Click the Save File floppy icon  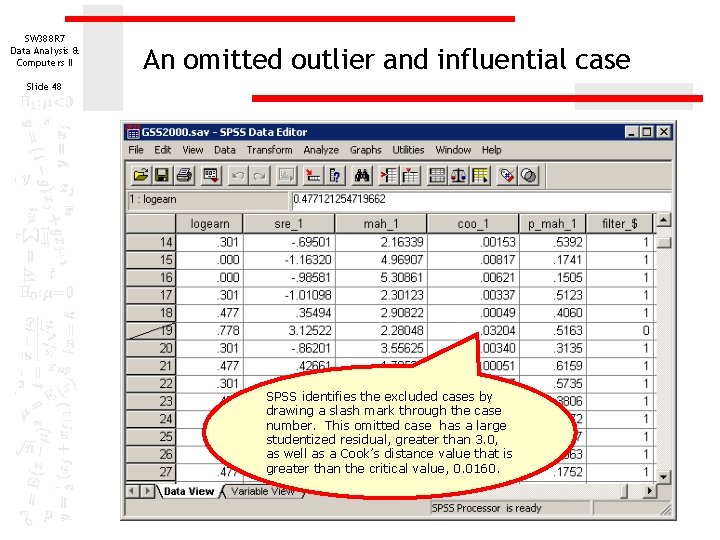162,175
